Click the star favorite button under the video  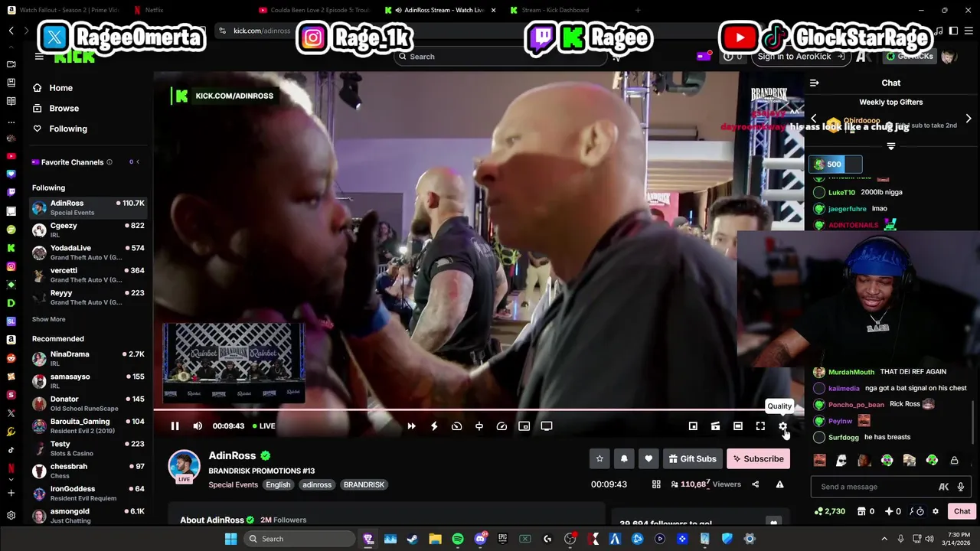pos(599,458)
